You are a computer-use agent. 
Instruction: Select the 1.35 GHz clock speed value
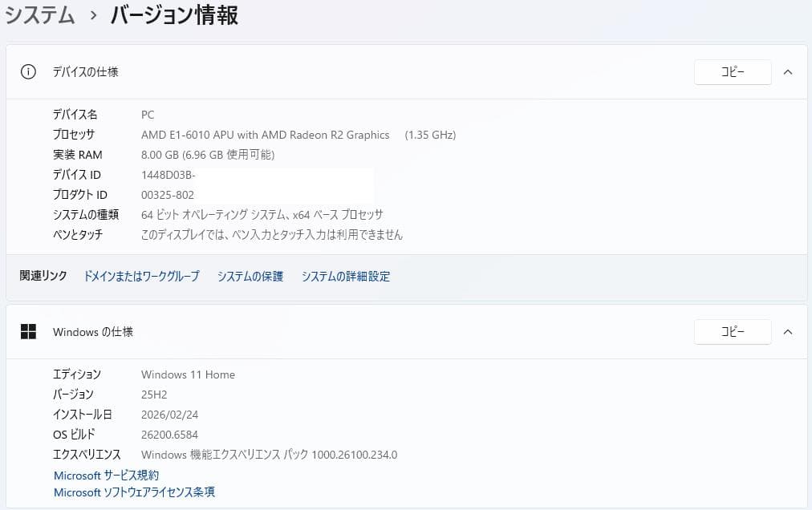tap(430, 135)
